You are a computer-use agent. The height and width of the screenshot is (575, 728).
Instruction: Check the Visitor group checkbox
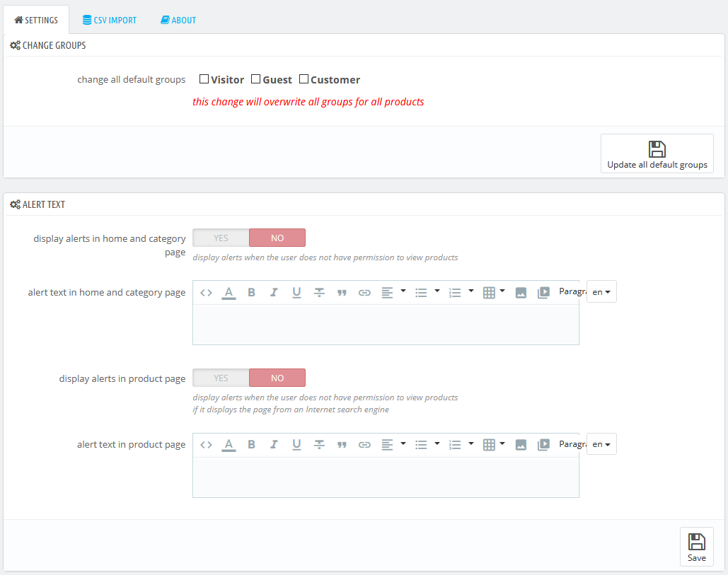[x=204, y=79]
